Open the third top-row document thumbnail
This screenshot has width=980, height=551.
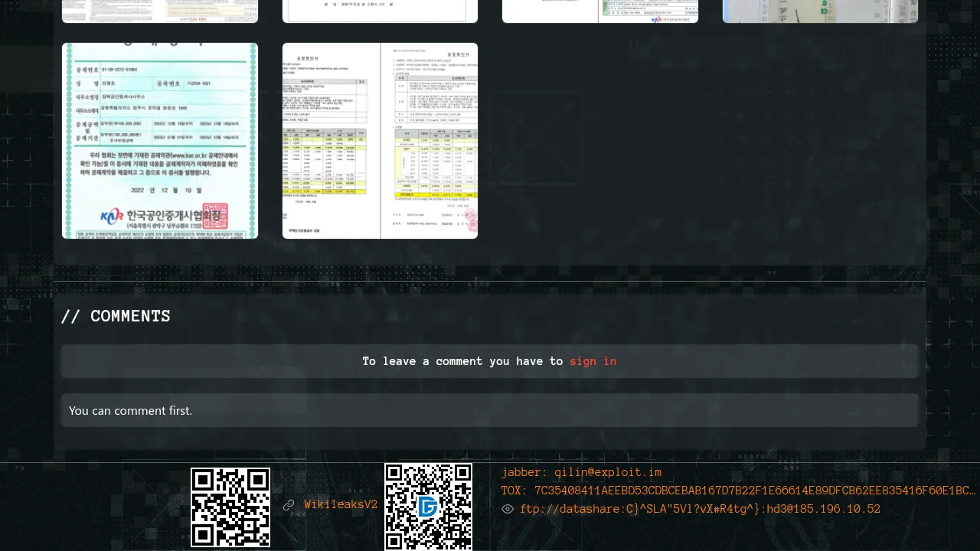(x=600, y=11)
